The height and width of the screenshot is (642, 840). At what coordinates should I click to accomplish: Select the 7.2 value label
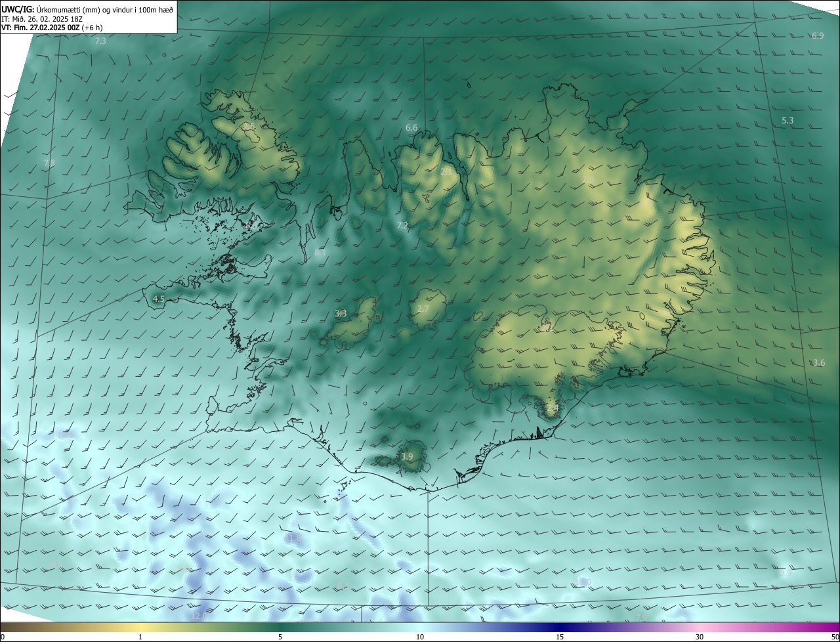pos(402,226)
